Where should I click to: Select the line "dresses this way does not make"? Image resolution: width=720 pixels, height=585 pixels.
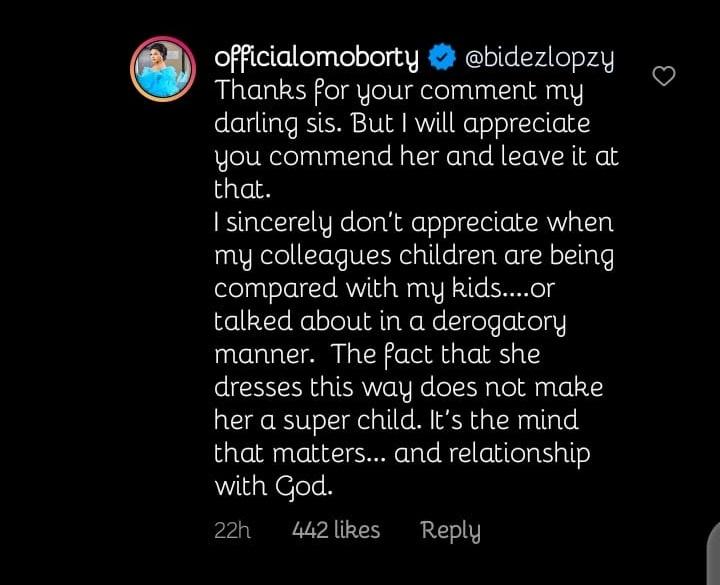pyautogui.click(x=409, y=387)
